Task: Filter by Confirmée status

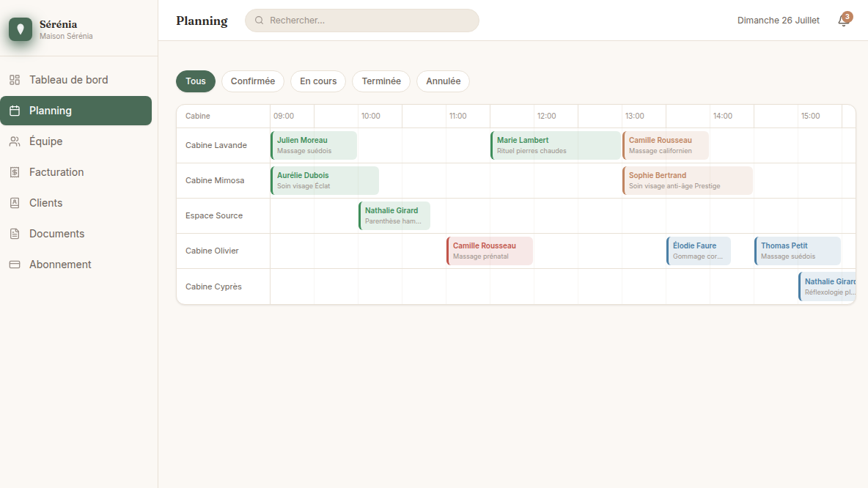Action: [252, 81]
